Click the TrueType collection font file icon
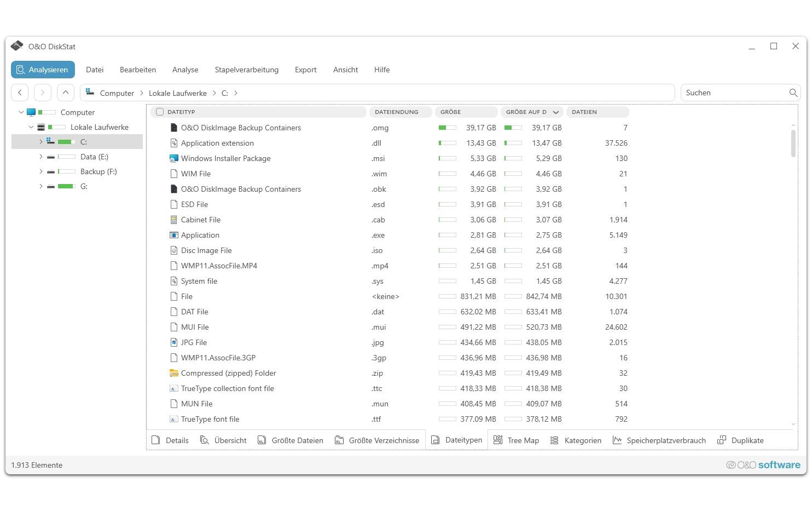Viewport: 812px width, 511px height. pyautogui.click(x=174, y=388)
